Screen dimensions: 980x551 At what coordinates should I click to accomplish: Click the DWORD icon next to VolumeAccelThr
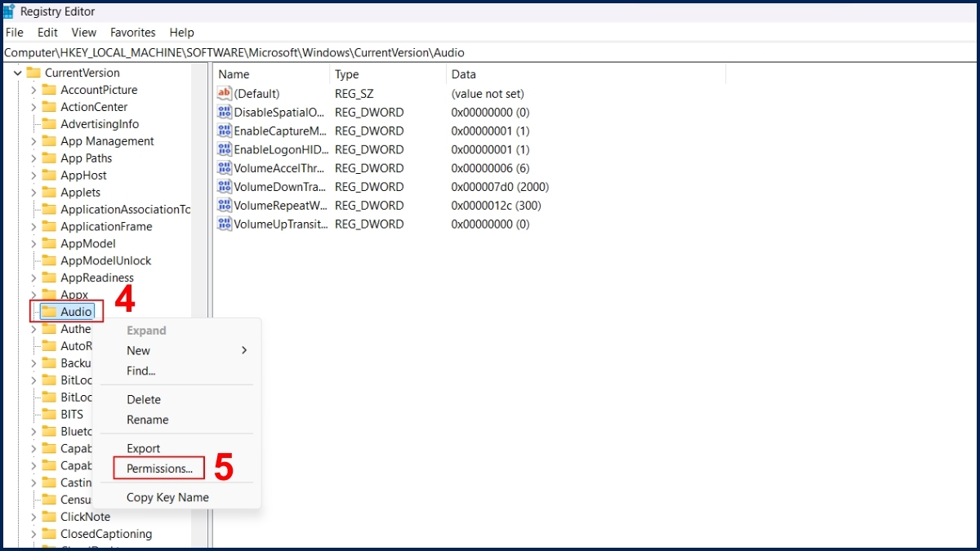[x=224, y=167]
